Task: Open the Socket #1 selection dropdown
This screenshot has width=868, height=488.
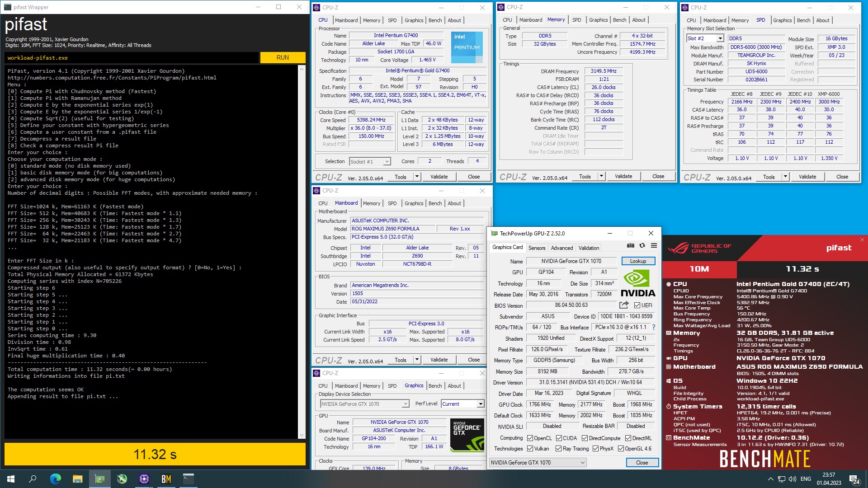Action: [387, 162]
